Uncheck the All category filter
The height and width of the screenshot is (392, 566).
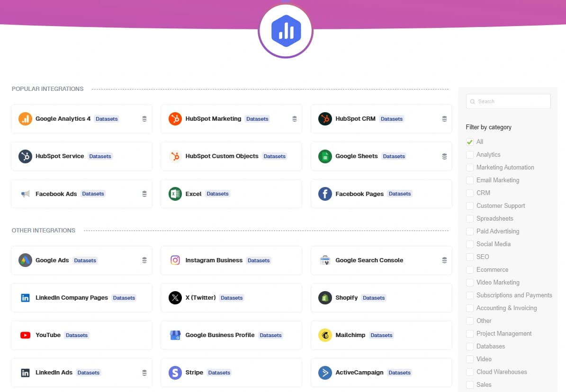point(470,142)
